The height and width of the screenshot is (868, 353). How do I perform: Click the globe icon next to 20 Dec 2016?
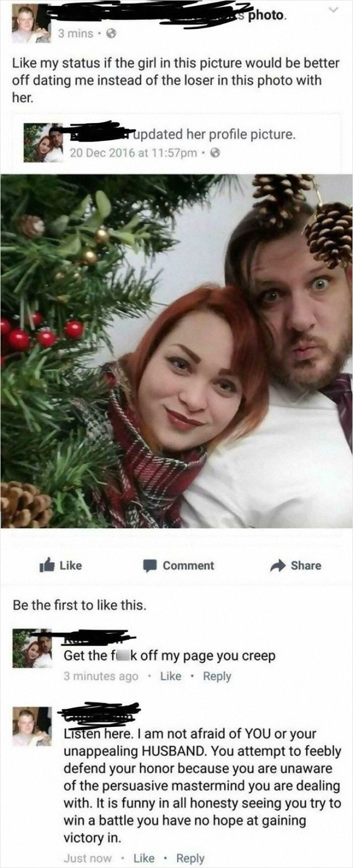(x=214, y=153)
